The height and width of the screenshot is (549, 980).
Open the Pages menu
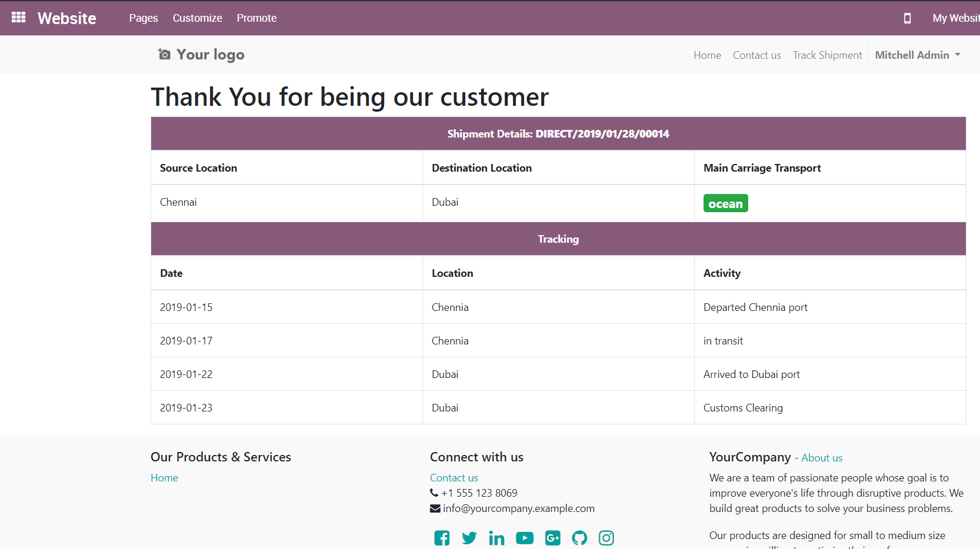(x=144, y=18)
